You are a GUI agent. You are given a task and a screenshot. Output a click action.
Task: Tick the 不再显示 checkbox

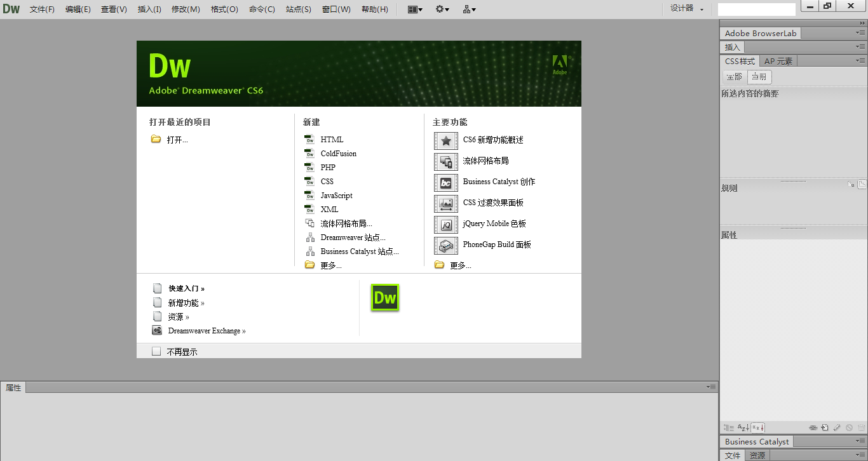click(156, 351)
